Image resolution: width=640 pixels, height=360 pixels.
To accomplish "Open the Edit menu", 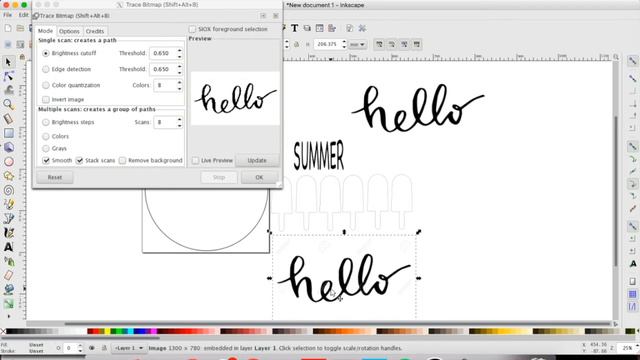I will pos(24,15).
